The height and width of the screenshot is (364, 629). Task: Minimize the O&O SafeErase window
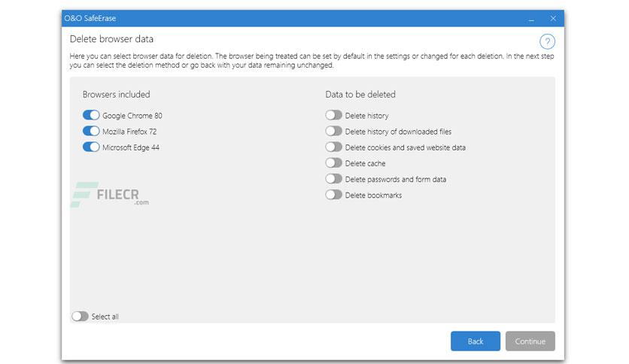coord(531,19)
